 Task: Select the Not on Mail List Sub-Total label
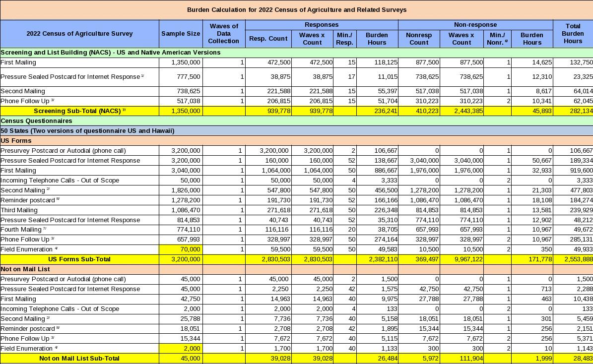(79, 359)
